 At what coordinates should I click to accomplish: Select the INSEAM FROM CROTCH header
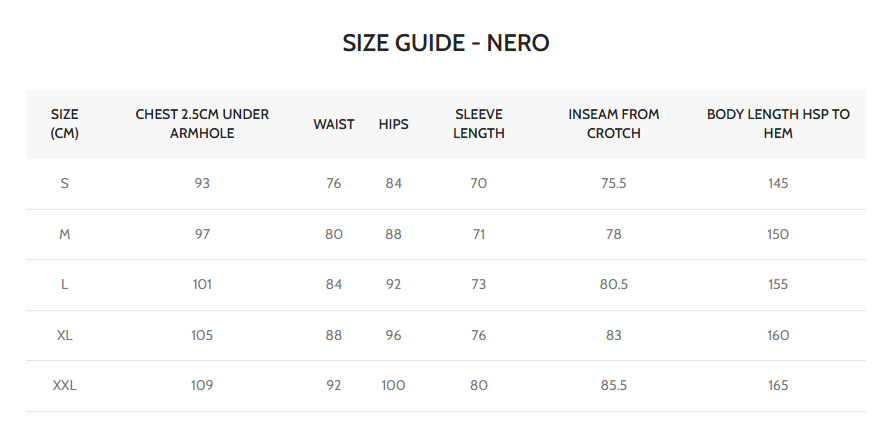click(614, 124)
